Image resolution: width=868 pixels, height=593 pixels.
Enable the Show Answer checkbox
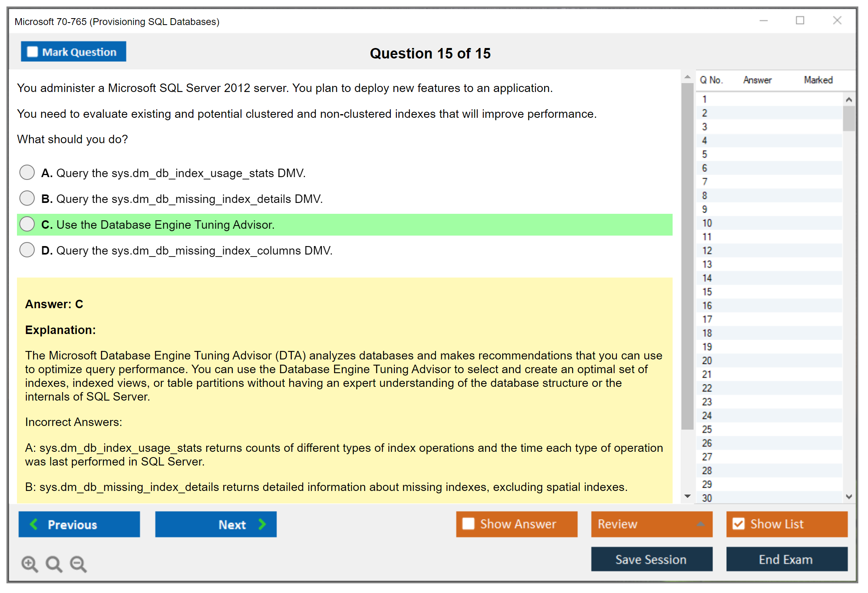pos(468,524)
